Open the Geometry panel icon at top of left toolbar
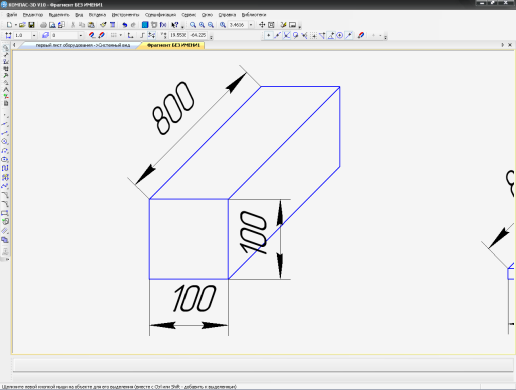Screen dimensions: 516x390 (5, 48)
